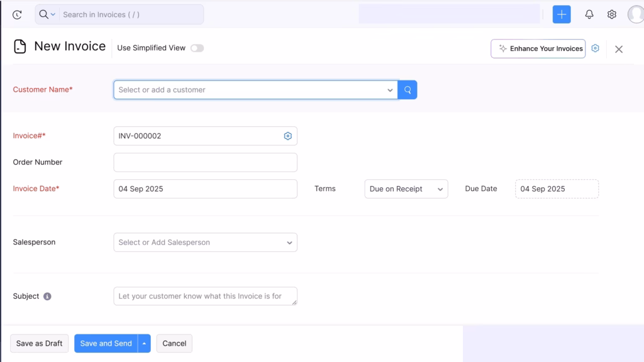Toggle the Use Simplified View switch
The image size is (644, 362).
(x=197, y=48)
